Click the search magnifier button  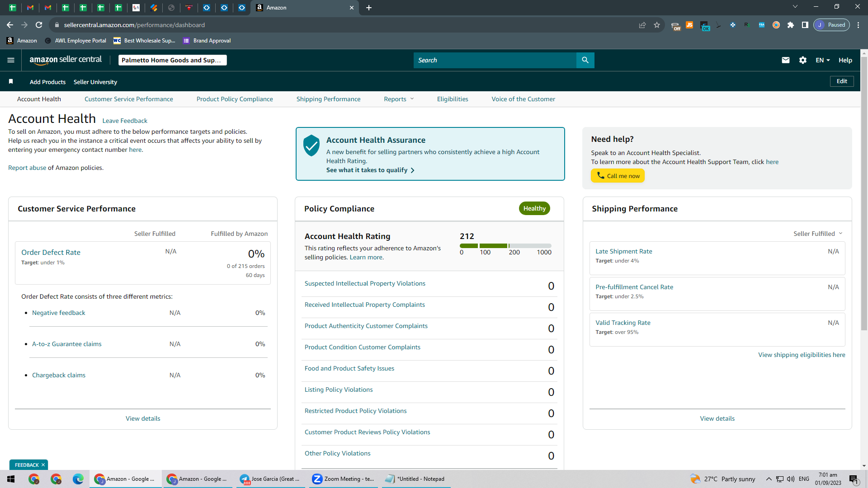click(x=585, y=60)
